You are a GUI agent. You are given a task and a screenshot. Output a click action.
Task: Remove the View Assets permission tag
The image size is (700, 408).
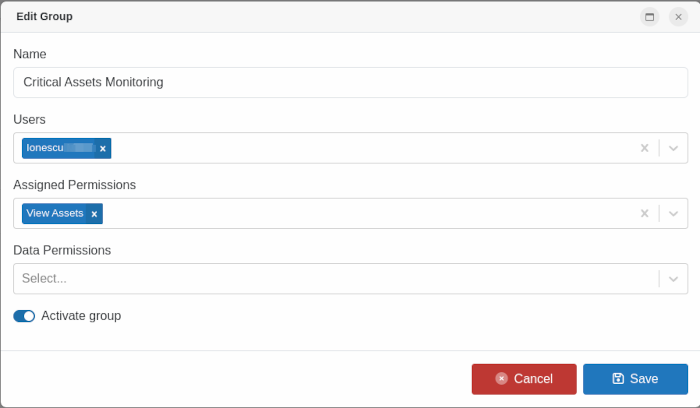[x=94, y=214]
